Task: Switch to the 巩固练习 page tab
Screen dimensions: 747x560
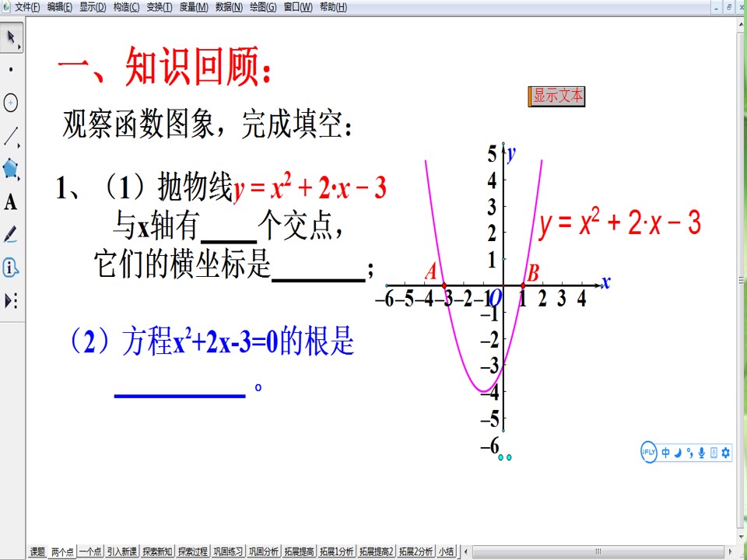Action: coord(228,552)
